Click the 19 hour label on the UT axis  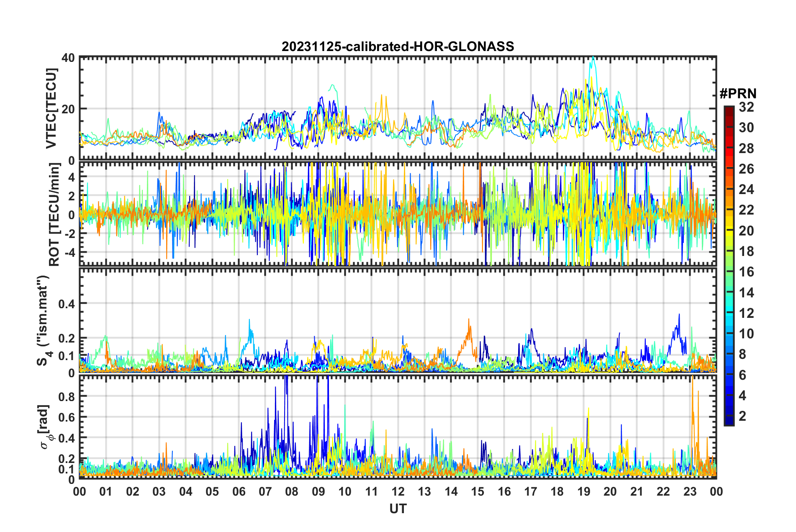584,491
